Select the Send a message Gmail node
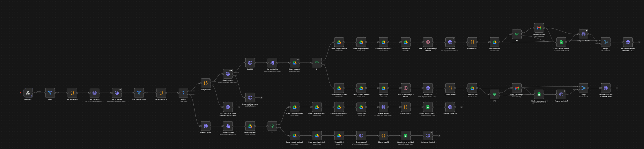 pyautogui.click(x=539, y=28)
